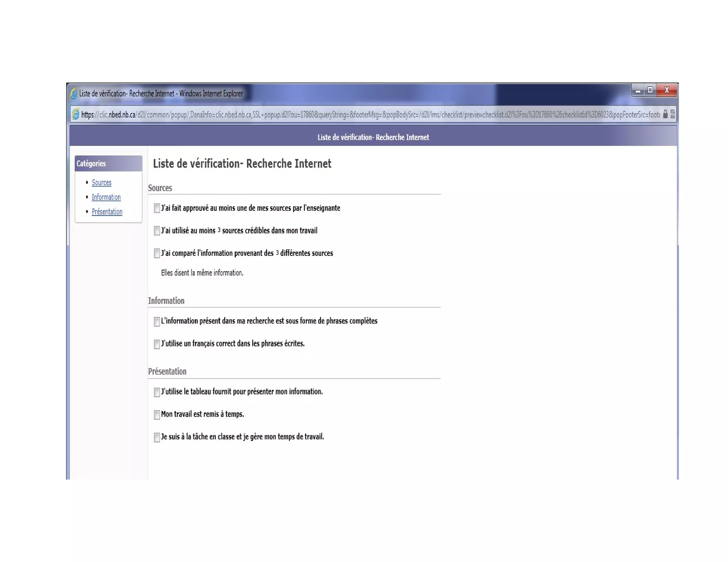This screenshot has width=728, height=562.
Task: Check "Je suis à la tâche en classe"
Action: (x=157, y=437)
